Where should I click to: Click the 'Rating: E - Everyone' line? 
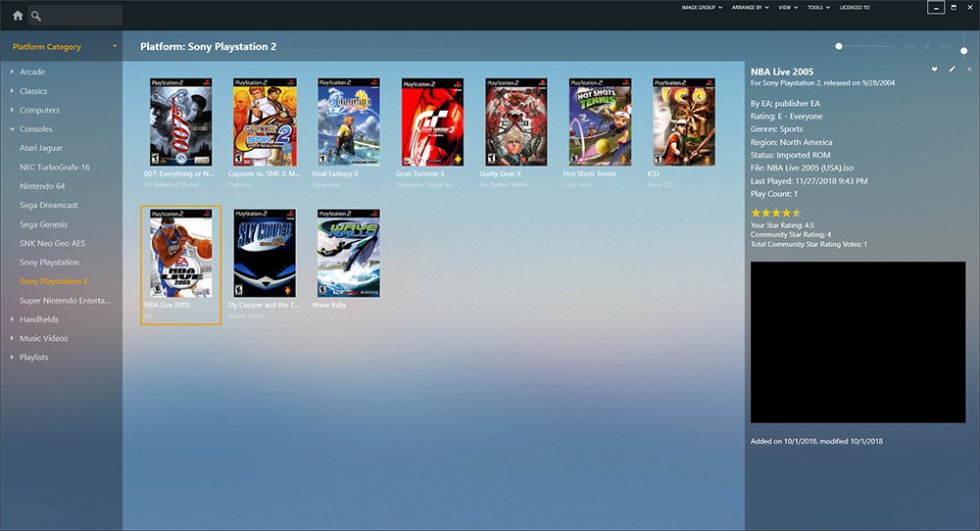tap(786, 117)
